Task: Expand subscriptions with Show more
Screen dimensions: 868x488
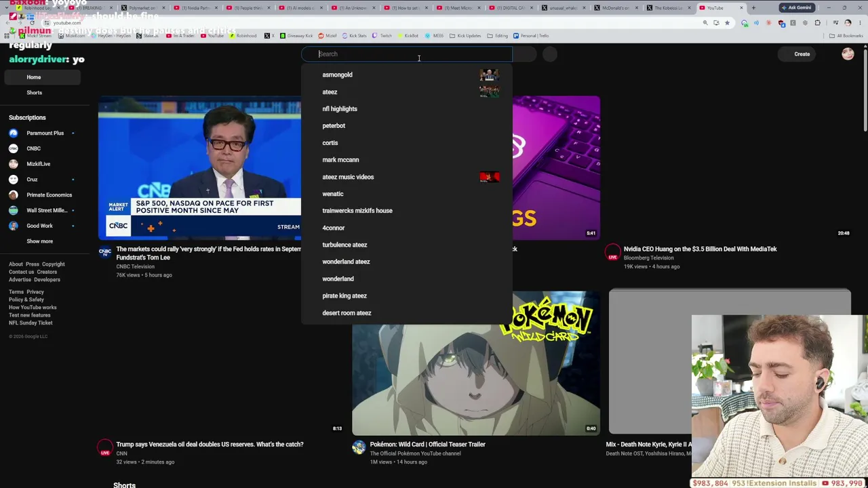Action: click(x=39, y=241)
